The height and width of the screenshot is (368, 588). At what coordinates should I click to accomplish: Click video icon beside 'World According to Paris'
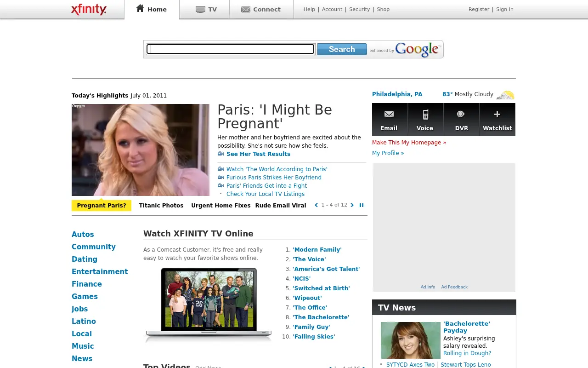(x=220, y=169)
